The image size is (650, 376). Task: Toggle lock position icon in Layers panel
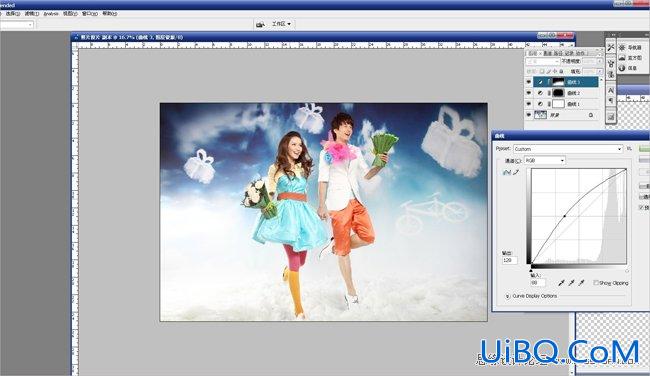555,72
